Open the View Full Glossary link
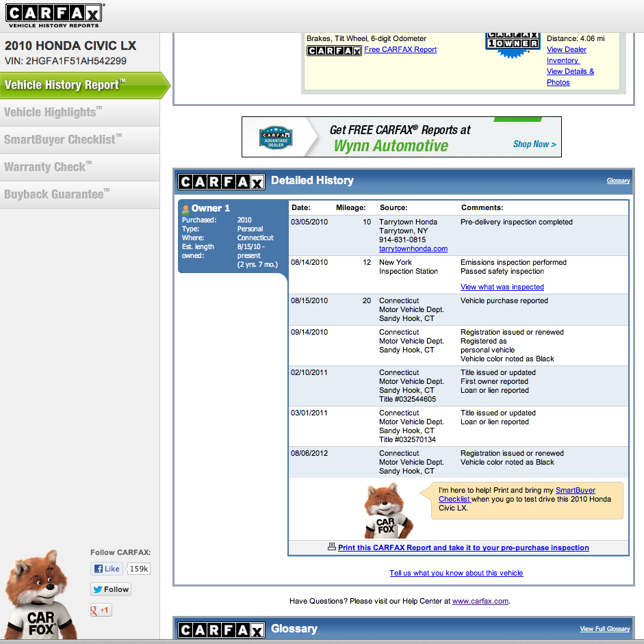This screenshot has height=644, width=644. 605,629
